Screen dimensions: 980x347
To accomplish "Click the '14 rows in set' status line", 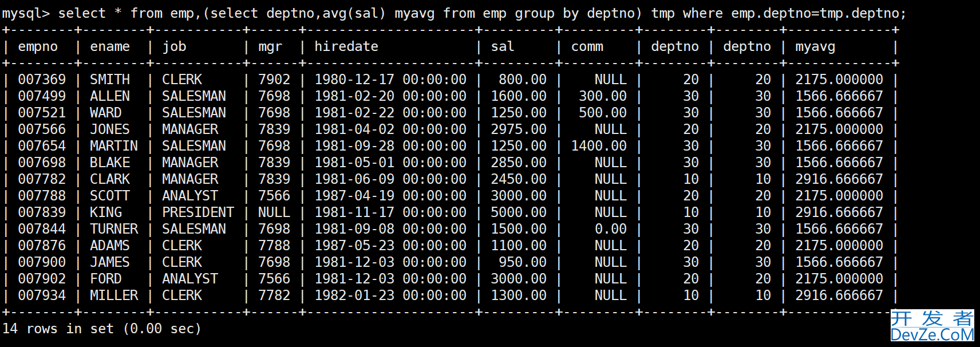I will pyautogui.click(x=102, y=329).
